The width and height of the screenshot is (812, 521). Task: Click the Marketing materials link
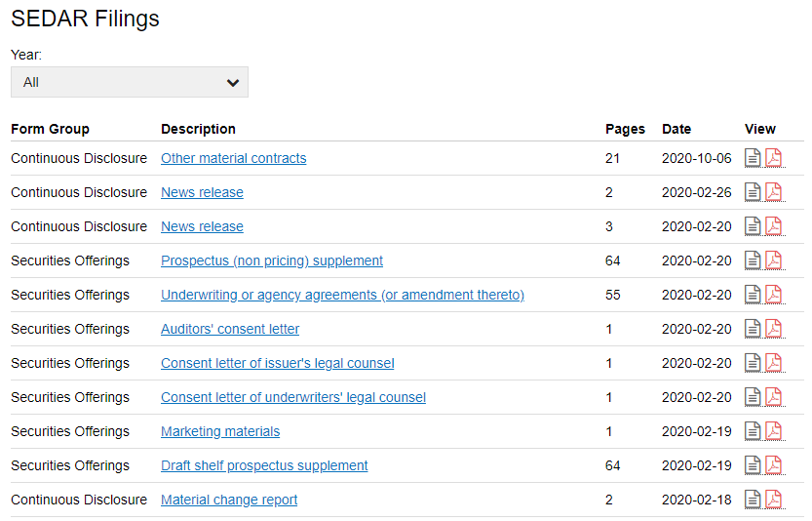(220, 431)
